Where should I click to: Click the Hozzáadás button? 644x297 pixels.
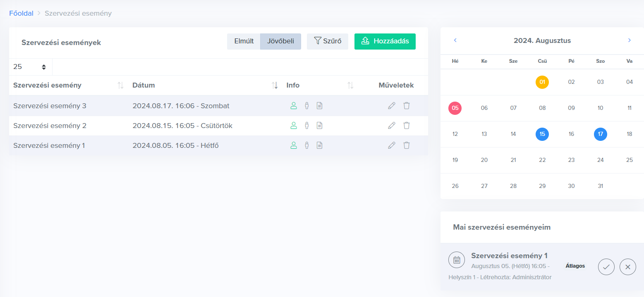(x=385, y=41)
